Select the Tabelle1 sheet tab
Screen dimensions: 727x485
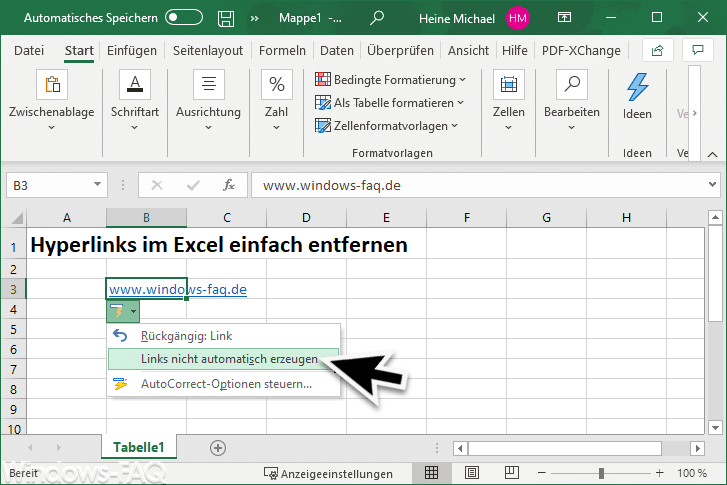[139, 447]
